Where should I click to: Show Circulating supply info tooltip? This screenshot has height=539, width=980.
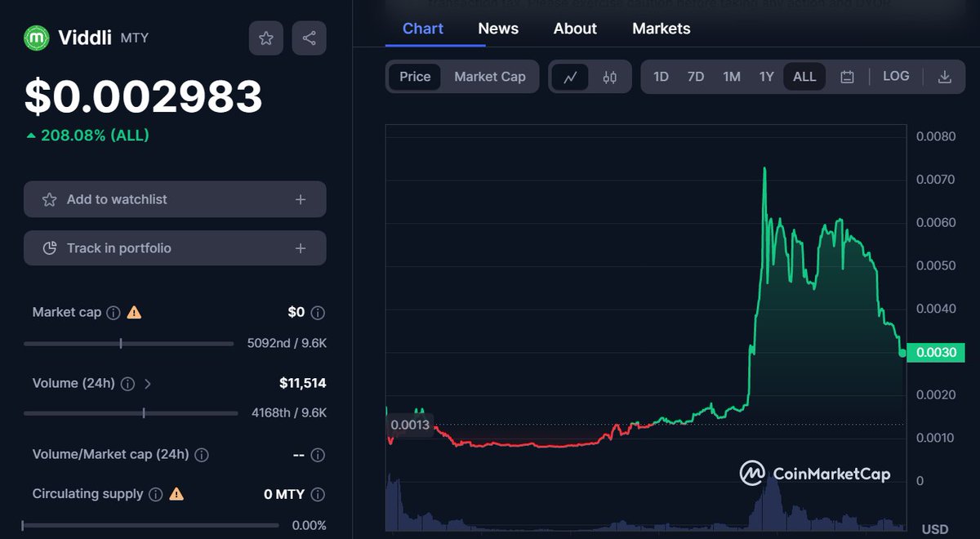pyautogui.click(x=156, y=494)
